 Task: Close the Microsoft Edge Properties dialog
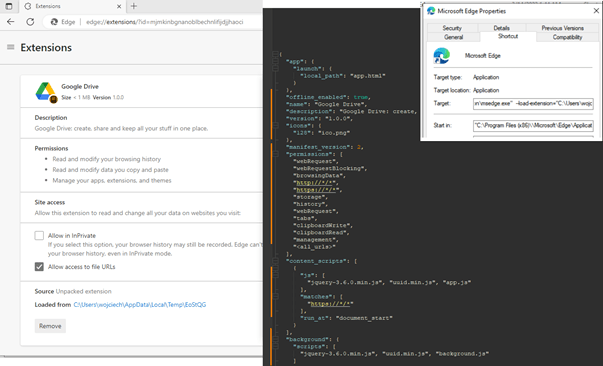[x=596, y=11]
